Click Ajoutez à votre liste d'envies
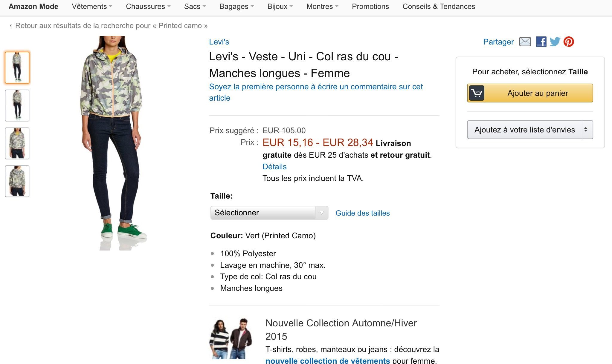This screenshot has height=364, width=612. click(524, 130)
